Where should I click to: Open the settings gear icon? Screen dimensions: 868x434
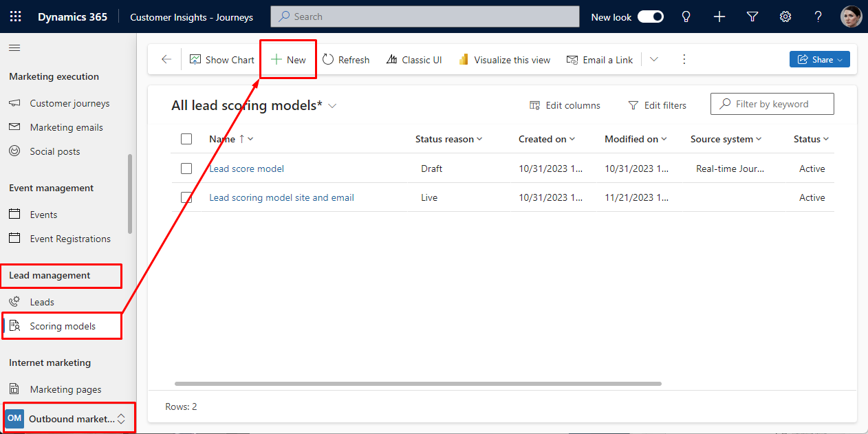[x=785, y=17]
